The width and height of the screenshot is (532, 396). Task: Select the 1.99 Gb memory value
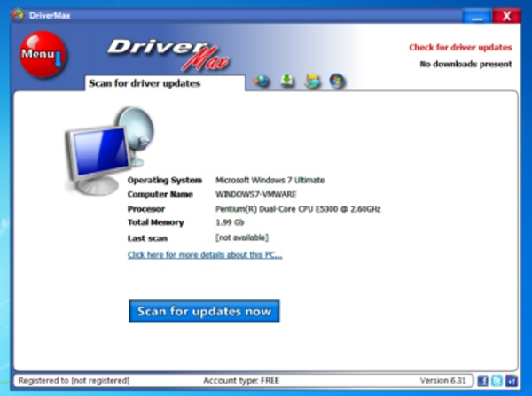click(230, 222)
